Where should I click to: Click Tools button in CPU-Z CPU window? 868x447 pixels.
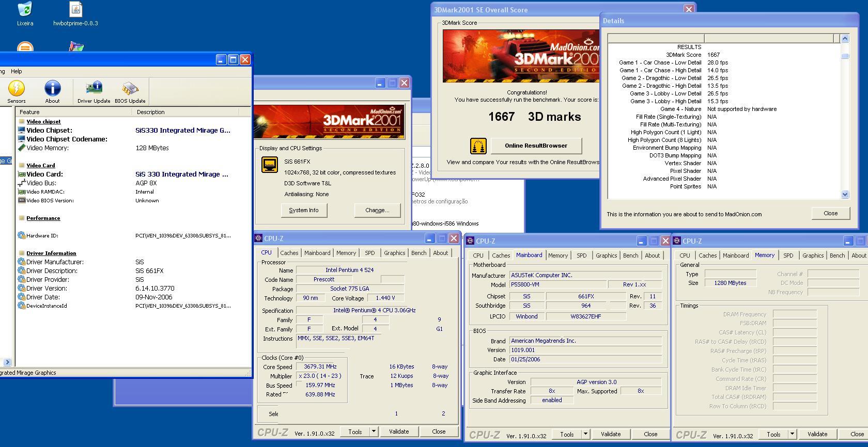[x=355, y=432]
